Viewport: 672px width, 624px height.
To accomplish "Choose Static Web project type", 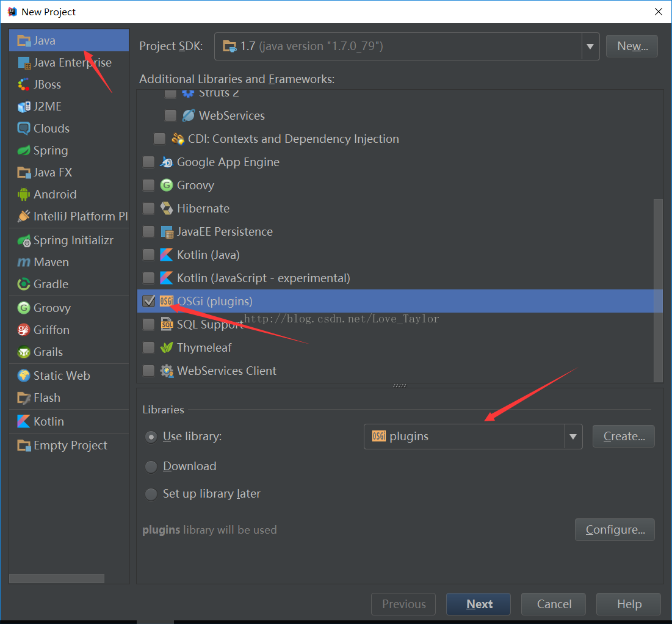I will (x=68, y=375).
